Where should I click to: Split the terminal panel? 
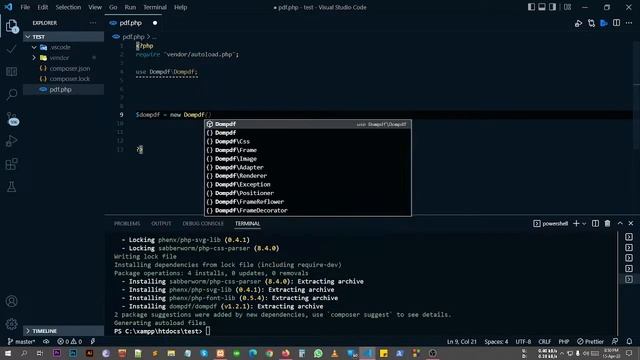point(596,223)
